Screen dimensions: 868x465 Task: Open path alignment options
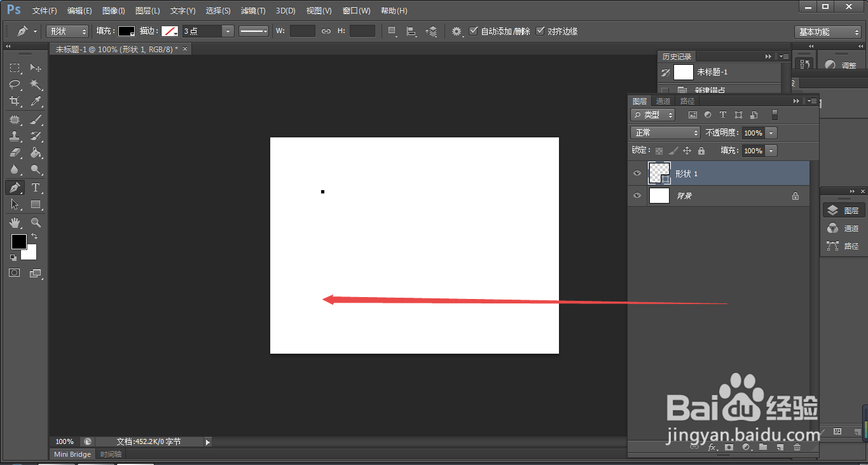[x=411, y=31]
